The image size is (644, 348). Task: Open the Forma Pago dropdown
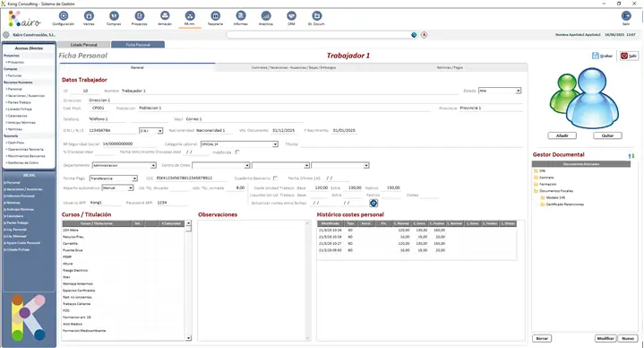[113, 178]
